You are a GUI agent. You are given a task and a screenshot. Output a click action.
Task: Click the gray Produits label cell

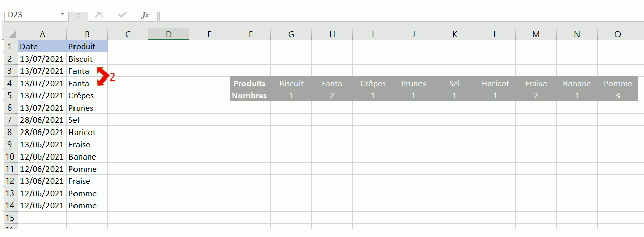[250, 84]
